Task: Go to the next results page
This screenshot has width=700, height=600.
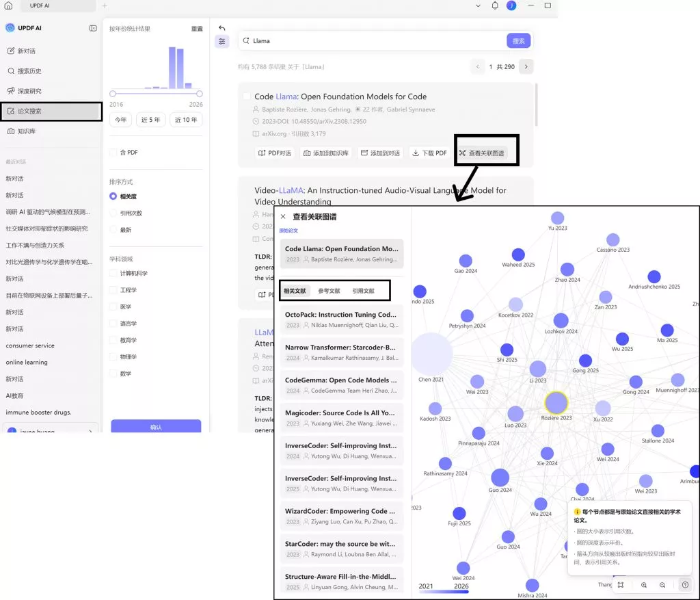Action: click(x=526, y=66)
